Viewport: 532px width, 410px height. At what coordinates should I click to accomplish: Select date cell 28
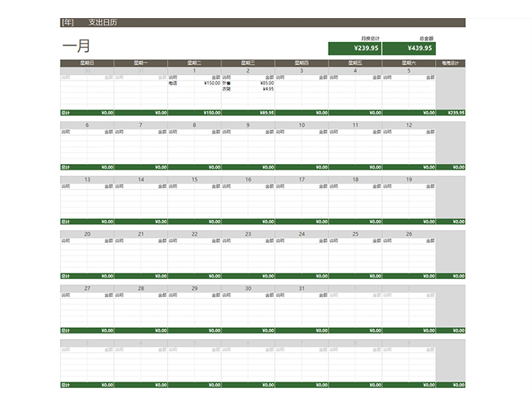[x=141, y=289]
